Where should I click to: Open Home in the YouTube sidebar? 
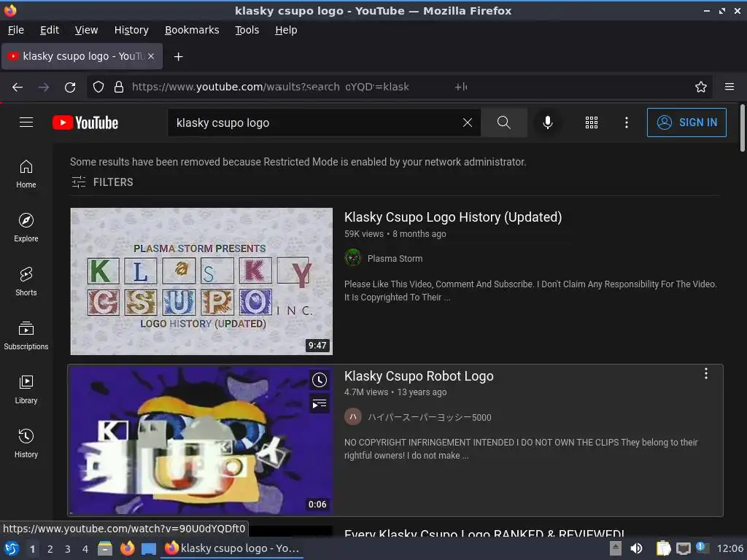click(26, 174)
